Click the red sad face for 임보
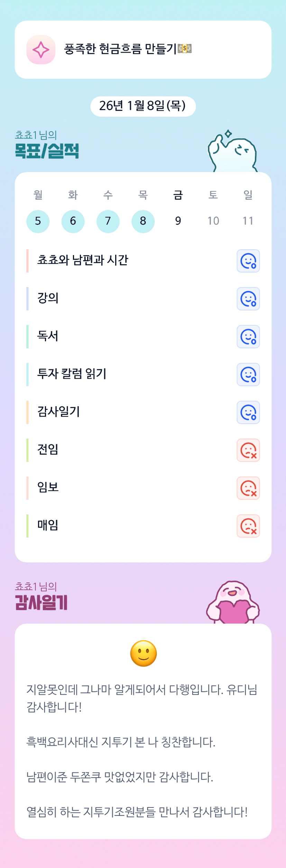The height and width of the screenshot is (868, 286). pyautogui.click(x=248, y=488)
